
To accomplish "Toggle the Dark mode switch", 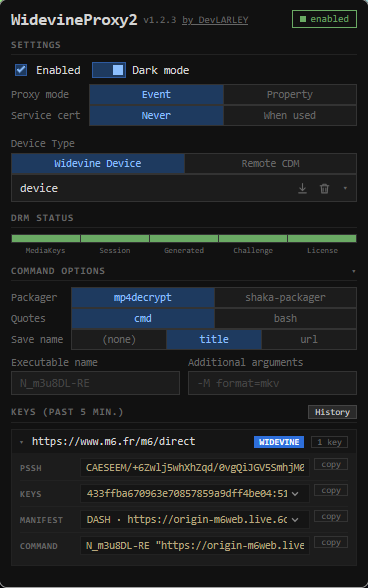I will point(109,70).
